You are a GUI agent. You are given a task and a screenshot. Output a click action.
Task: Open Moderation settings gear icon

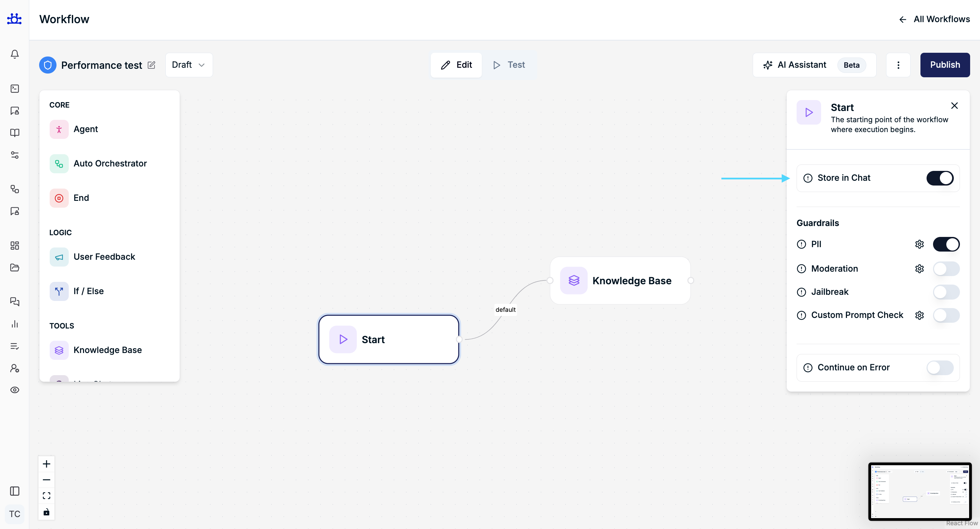919,269
